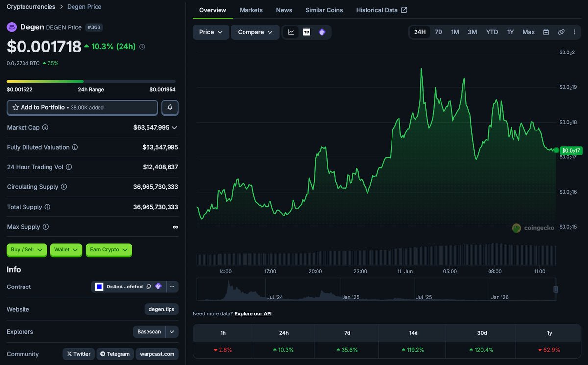Select 1M time range
The image size is (588, 365).
point(455,32)
